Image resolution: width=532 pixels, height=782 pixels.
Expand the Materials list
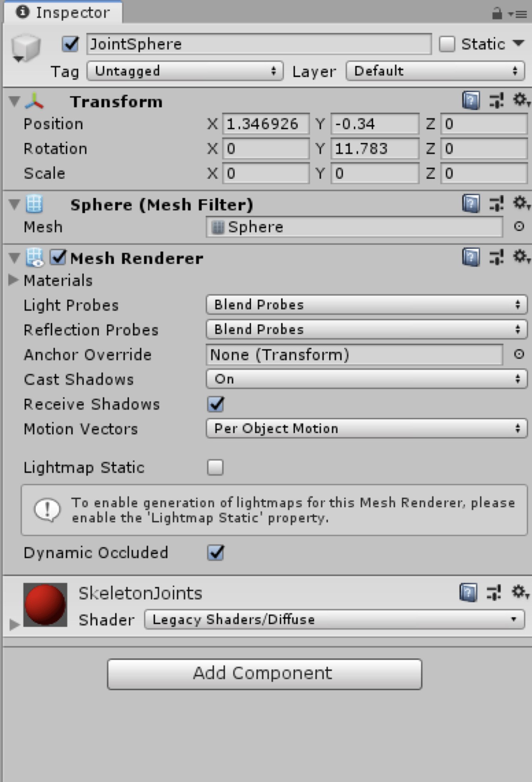13,280
